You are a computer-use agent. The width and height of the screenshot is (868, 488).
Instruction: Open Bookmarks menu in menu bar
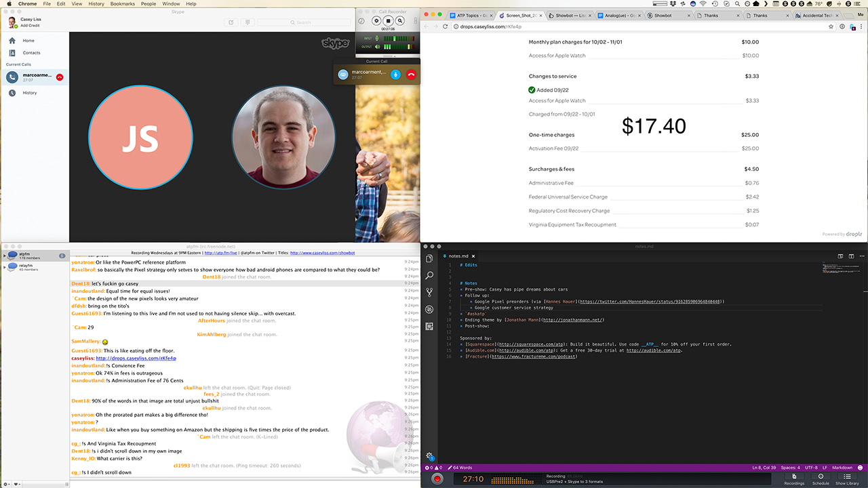coord(122,4)
